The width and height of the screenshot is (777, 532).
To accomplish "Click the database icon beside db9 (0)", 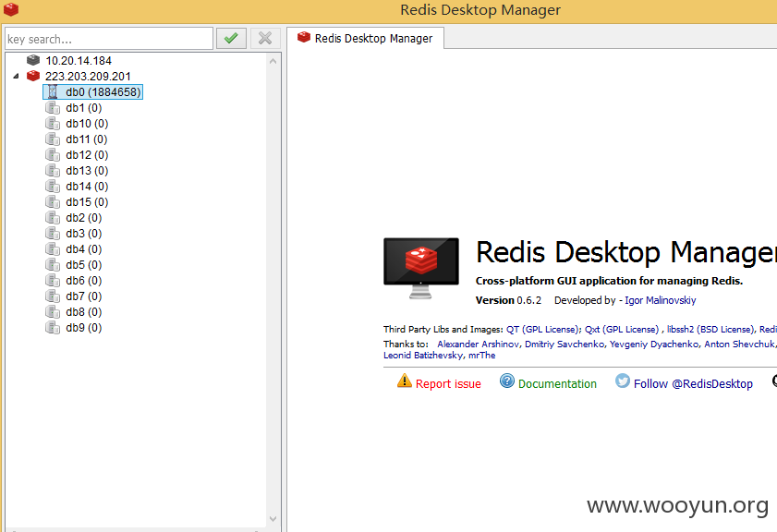I will [x=53, y=328].
